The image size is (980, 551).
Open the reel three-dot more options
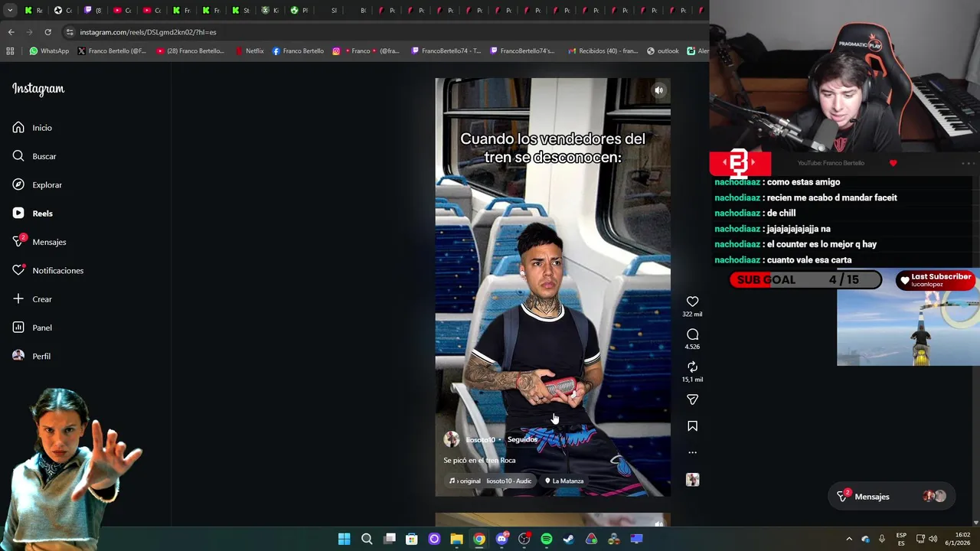tap(692, 452)
